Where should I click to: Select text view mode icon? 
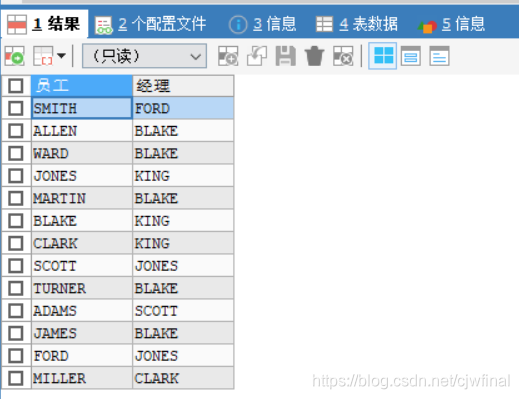click(439, 56)
